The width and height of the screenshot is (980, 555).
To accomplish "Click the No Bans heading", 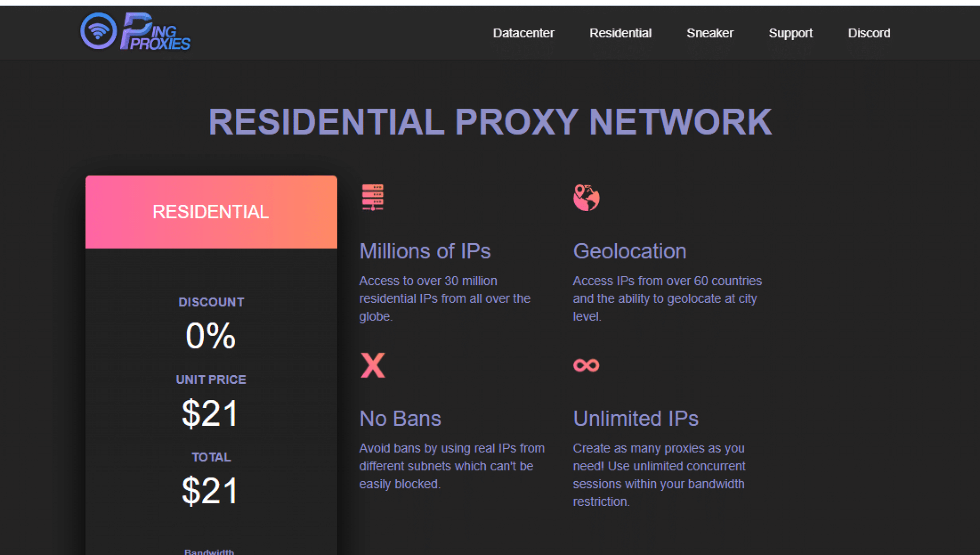I will tap(400, 419).
